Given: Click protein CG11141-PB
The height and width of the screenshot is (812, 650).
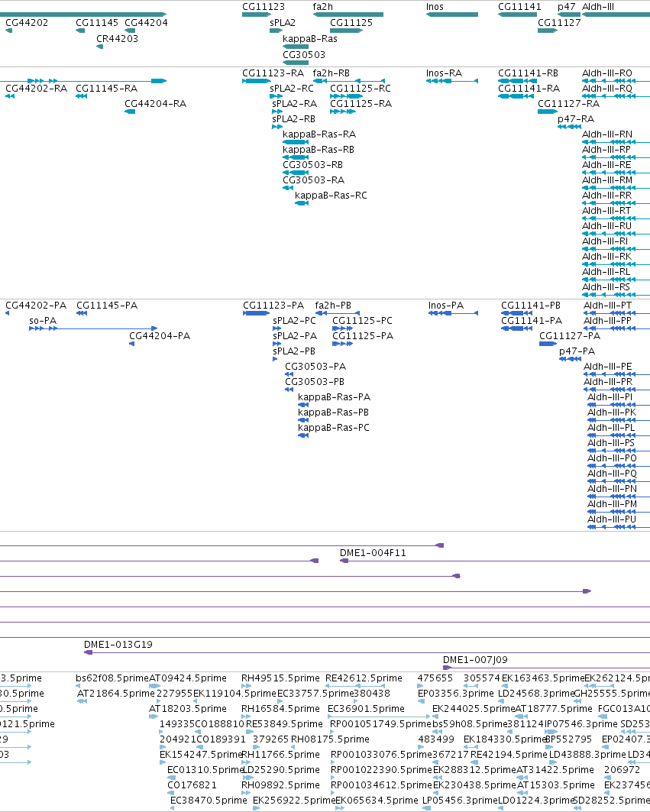Looking at the screenshot, I should (x=531, y=306).
